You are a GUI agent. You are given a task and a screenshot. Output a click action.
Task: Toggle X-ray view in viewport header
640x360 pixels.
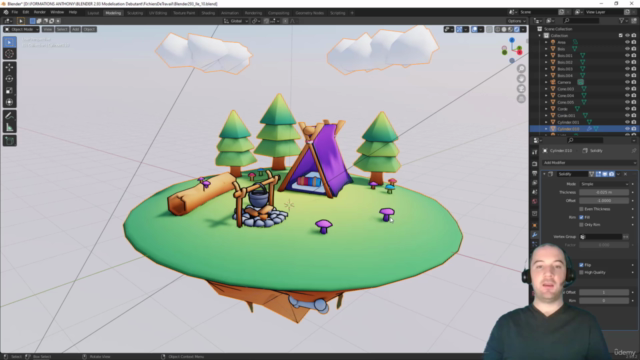489,29
